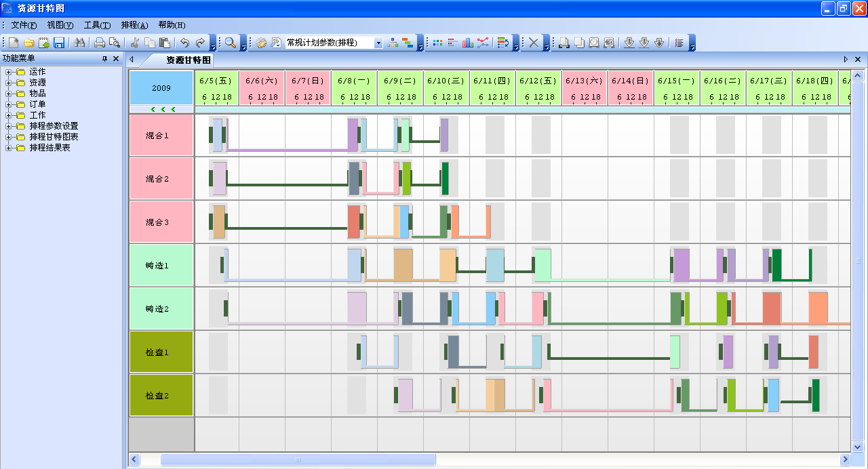Open the 常规计划参数(排程) dropdown
Viewport: 868px width, 469px height.
coord(378,43)
